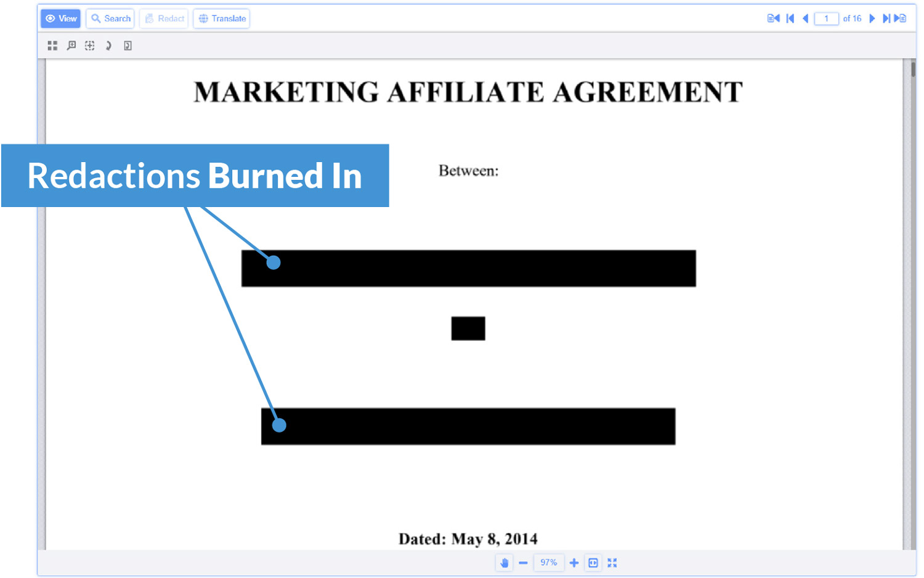
Task: Open the page thumbnails panel
Action: click(x=52, y=45)
